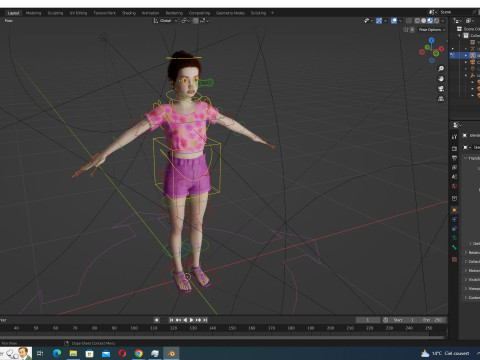Open the Object Data armature properties tab

454,238
